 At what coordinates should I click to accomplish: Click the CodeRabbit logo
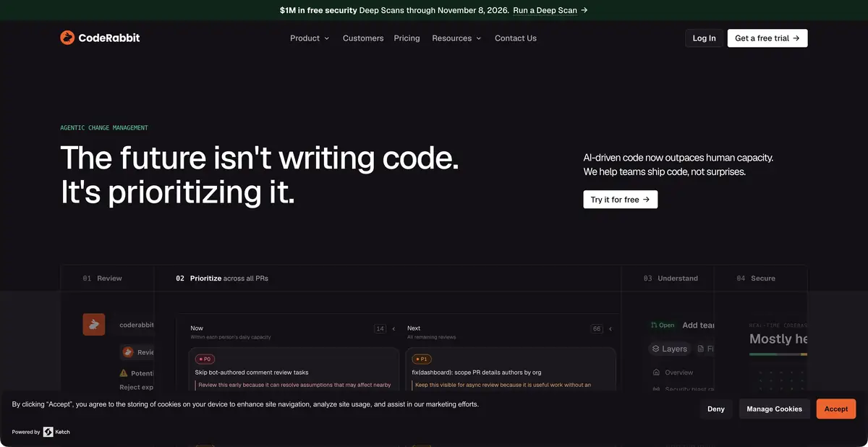click(100, 38)
